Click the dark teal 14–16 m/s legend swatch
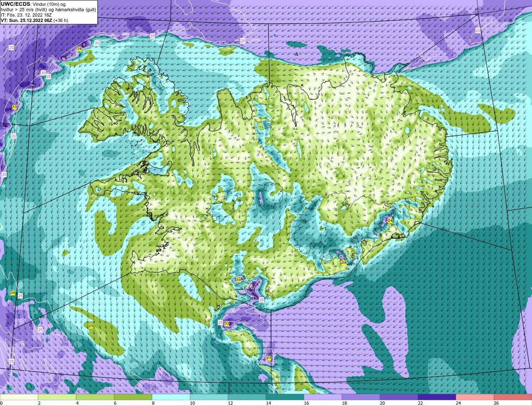Image resolution: width=532 pixels, height=406 pixels. [x=286, y=397]
